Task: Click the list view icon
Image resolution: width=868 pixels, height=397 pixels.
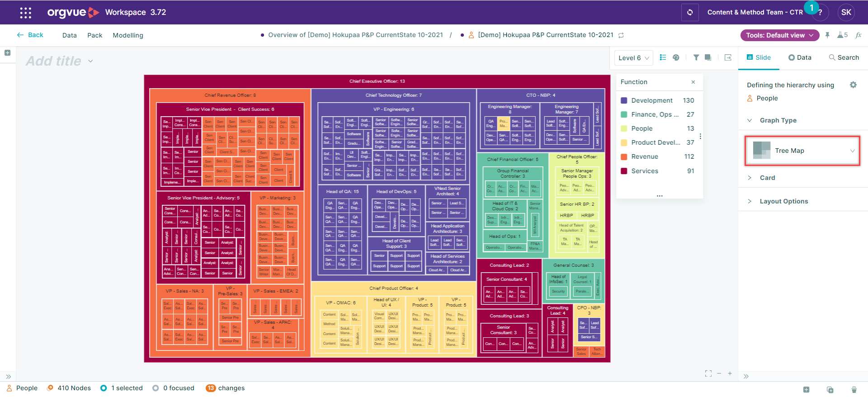Action: 663,57
